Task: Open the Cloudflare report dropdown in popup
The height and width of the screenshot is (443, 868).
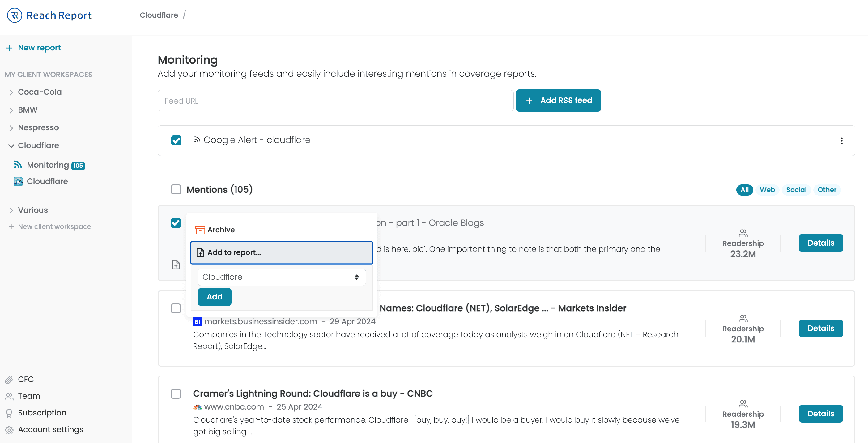Action: point(282,277)
